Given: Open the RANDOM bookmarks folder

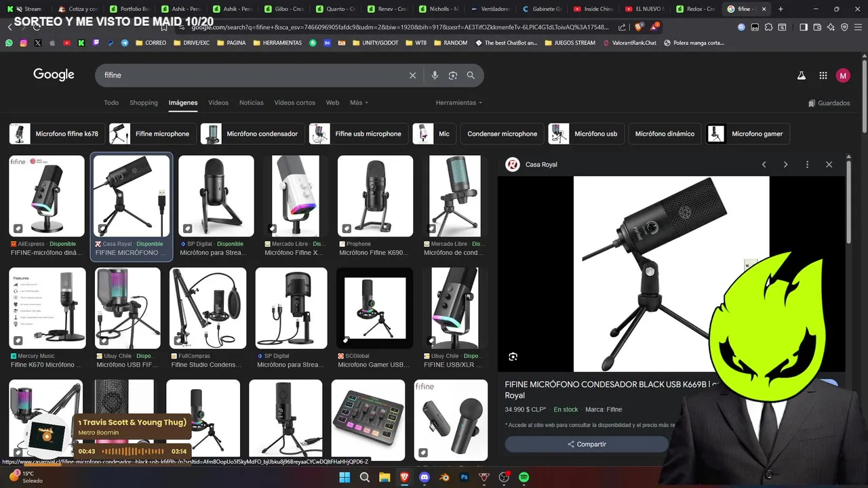Looking at the screenshot, I should (x=450, y=43).
